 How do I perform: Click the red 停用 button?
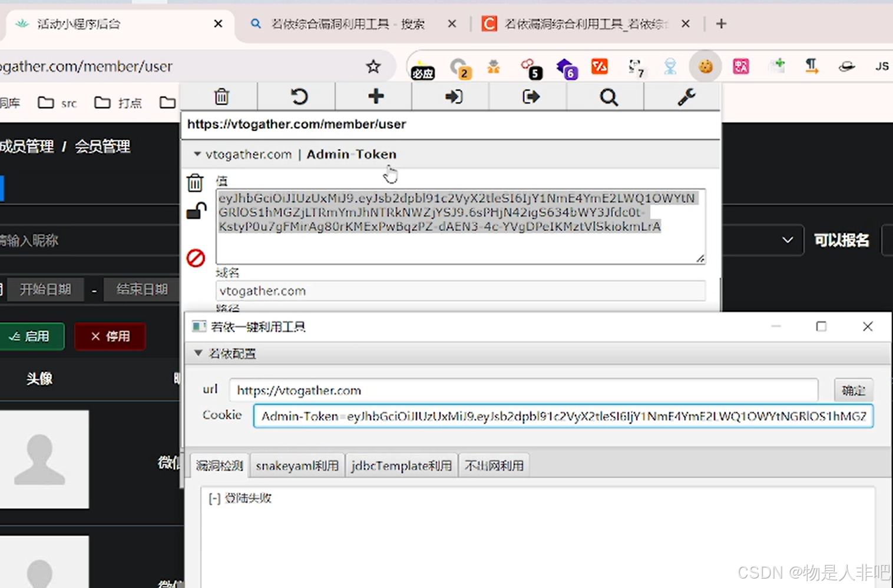click(x=110, y=336)
